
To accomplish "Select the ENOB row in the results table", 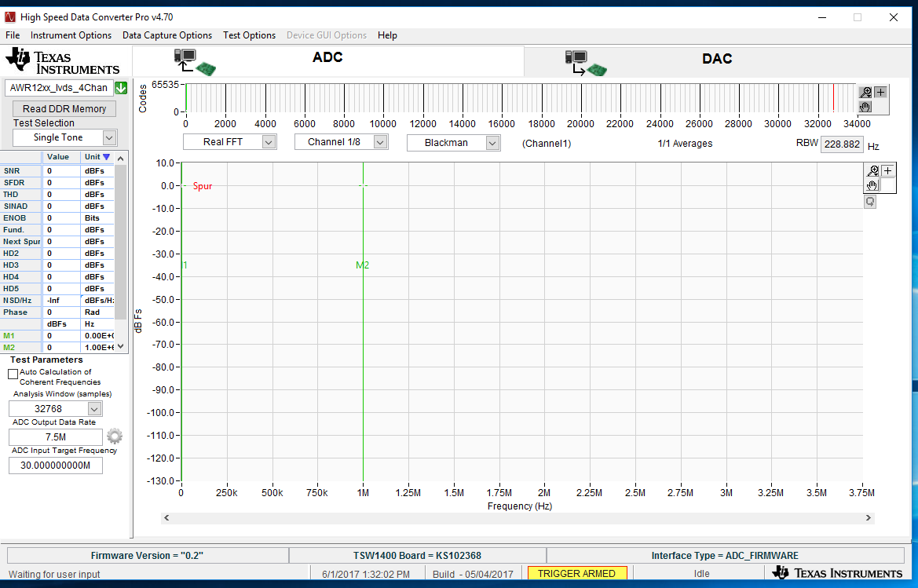I will point(57,217).
